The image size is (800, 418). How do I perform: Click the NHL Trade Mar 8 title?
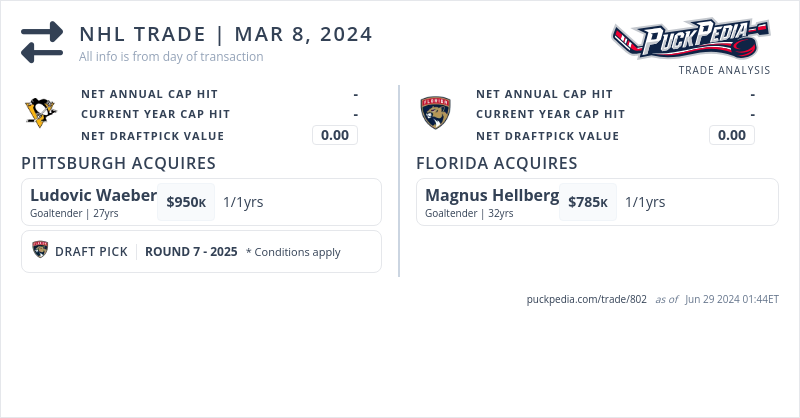226,34
